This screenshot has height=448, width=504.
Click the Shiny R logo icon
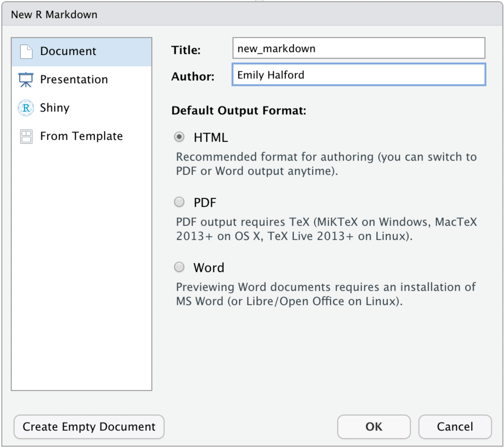[x=26, y=108]
